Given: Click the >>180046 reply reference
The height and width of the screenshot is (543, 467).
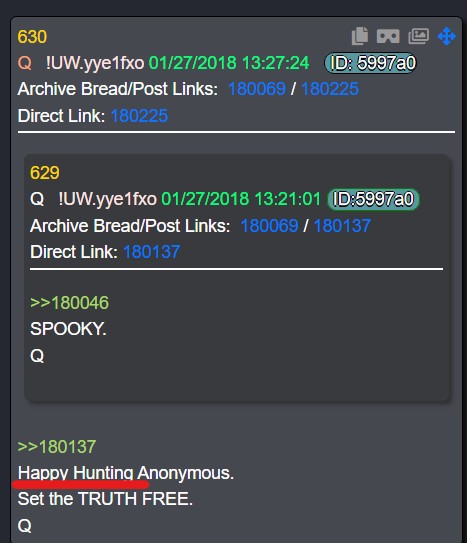Looking at the screenshot, I should [70, 303].
